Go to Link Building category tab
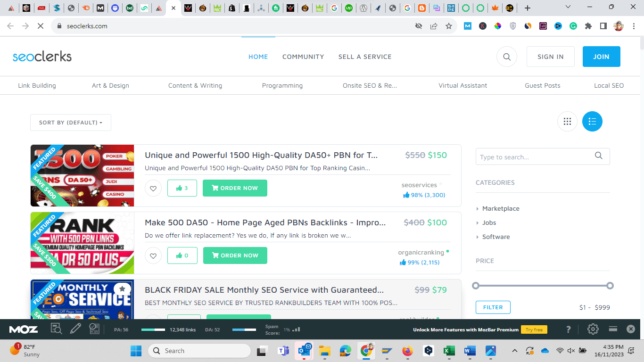Viewport: 644px width, 362px height. [37, 85]
